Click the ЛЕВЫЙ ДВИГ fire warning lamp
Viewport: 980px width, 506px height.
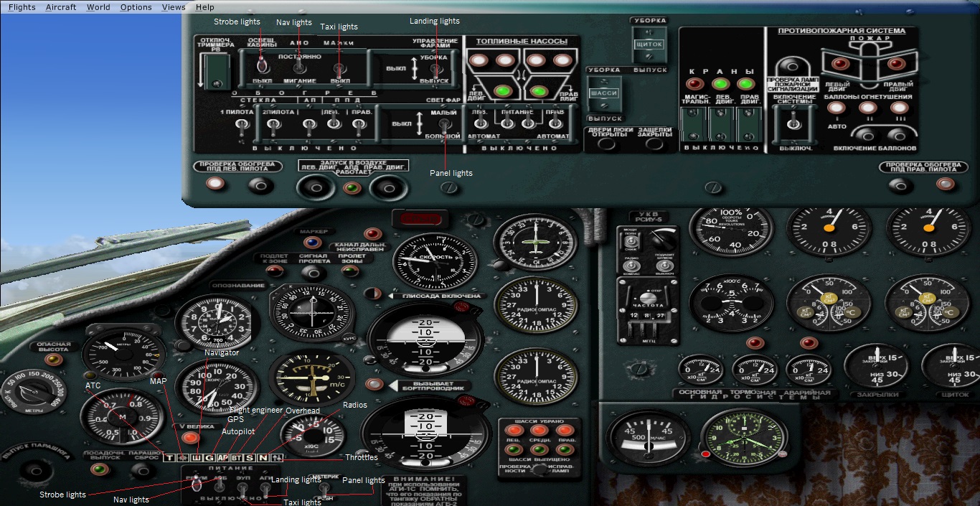pyautogui.click(x=840, y=64)
